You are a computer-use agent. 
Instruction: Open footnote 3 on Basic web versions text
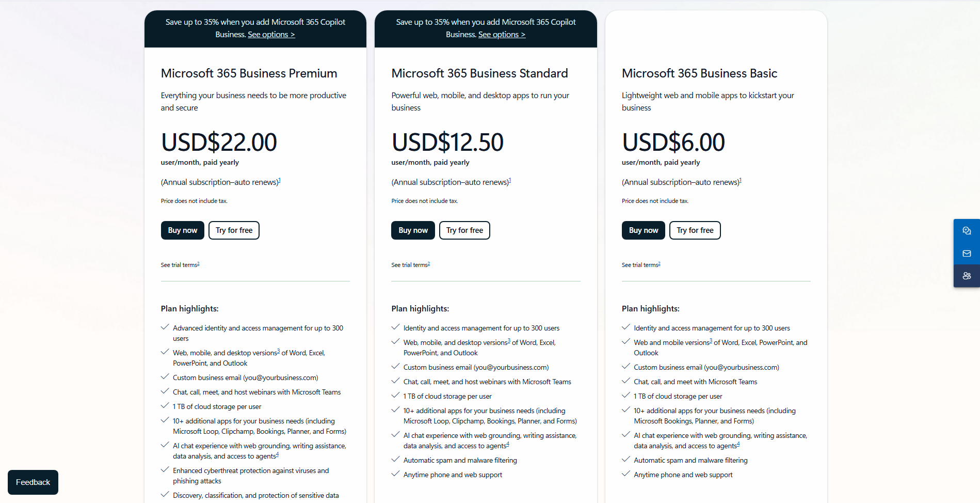pyautogui.click(x=711, y=339)
